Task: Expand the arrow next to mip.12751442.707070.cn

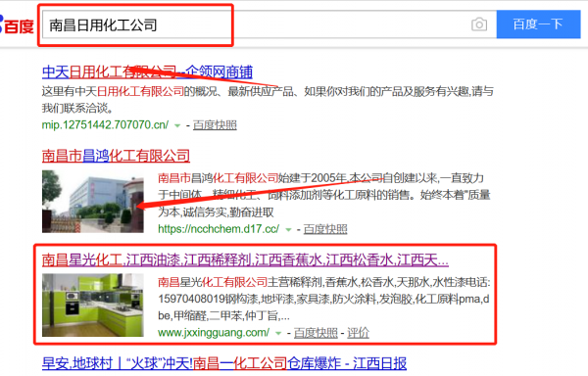Action: pyautogui.click(x=177, y=126)
